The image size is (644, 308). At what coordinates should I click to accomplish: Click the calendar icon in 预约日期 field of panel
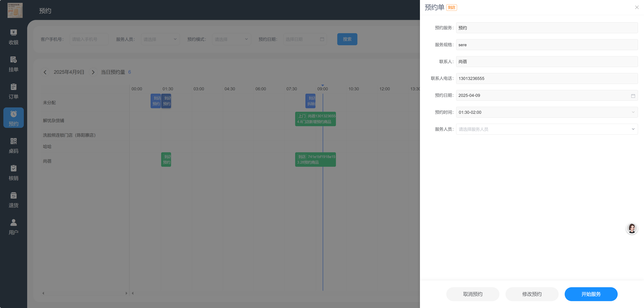coord(633,96)
